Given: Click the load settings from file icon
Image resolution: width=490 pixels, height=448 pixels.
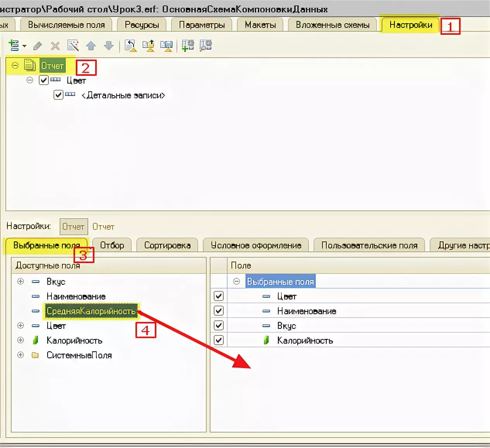Looking at the screenshot, I should [x=148, y=46].
